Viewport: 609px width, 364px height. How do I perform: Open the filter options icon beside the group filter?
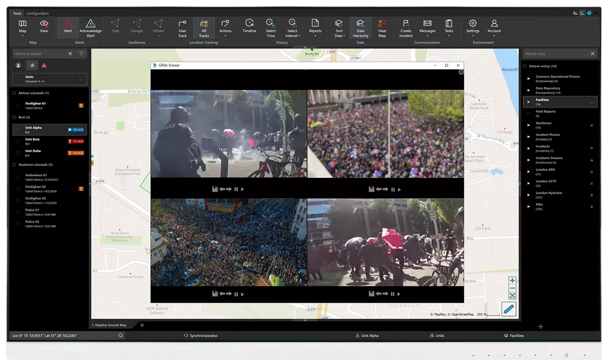[81, 53]
